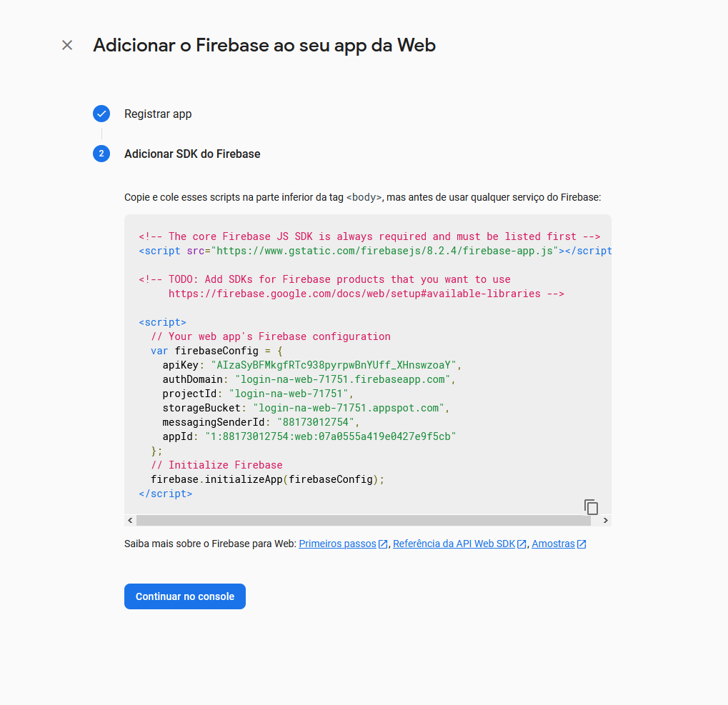This screenshot has height=705, width=728.
Task: Click the code scrollbar right arrow
Action: pos(605,520)
